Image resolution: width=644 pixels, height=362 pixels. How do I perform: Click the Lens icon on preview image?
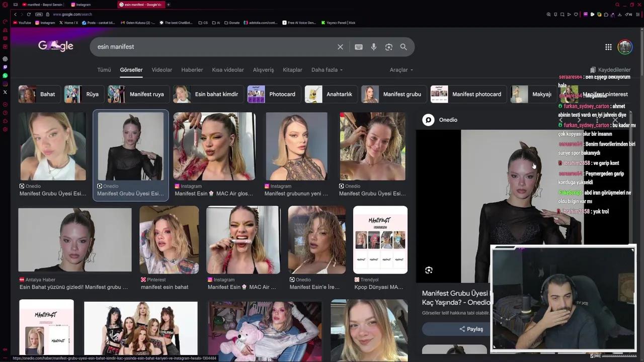(x=429, y=270)
